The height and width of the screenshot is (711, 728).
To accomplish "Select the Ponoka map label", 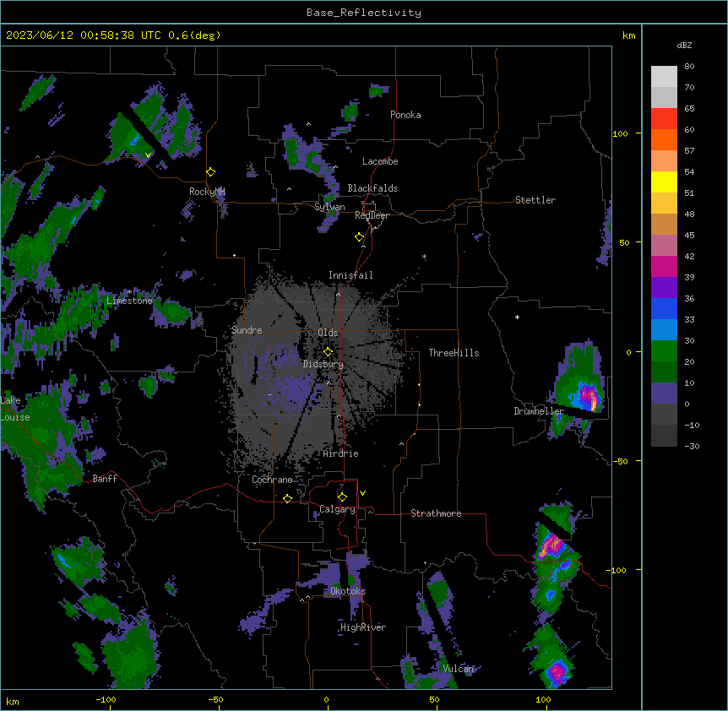I will click(405, 115).
